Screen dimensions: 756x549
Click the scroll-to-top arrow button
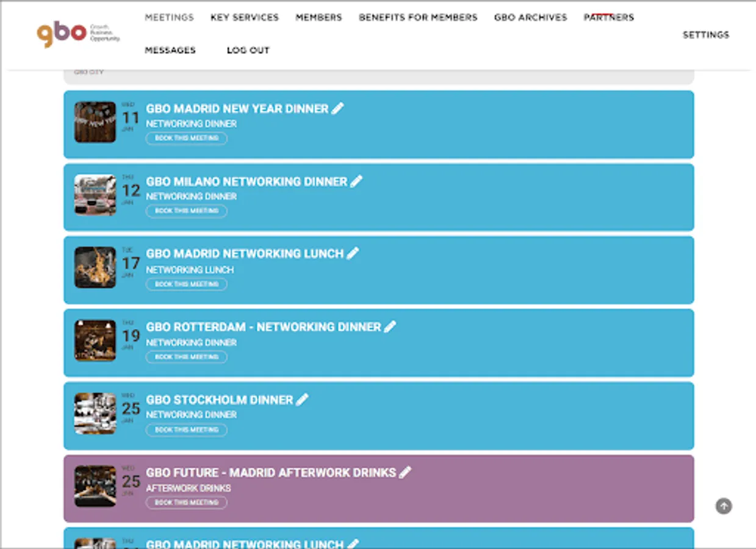[724, 506]
